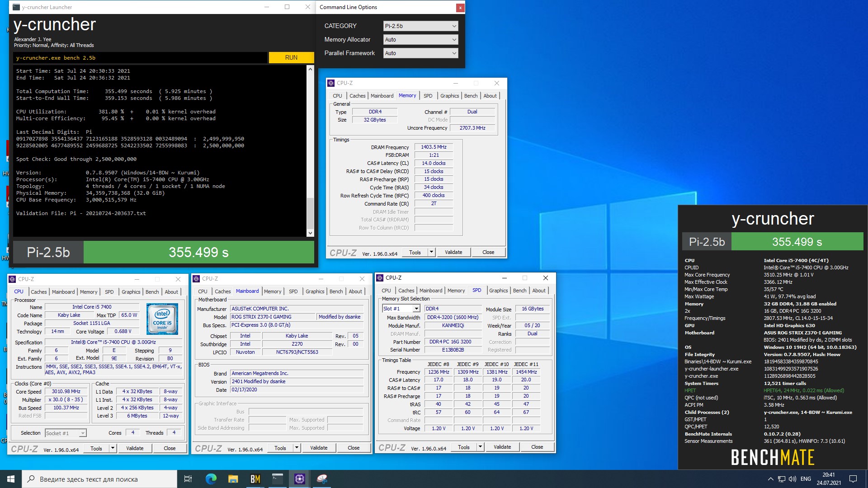Open the Parallel Framework dropdown

pyautogui.click(x=420, y=53)
